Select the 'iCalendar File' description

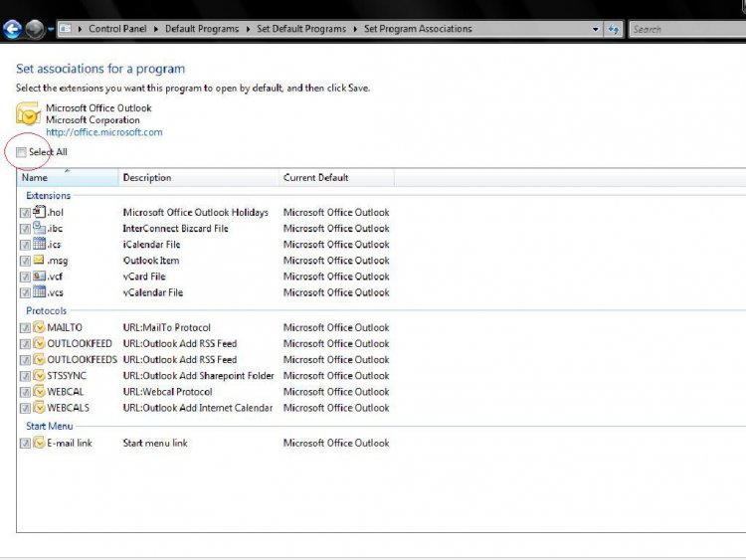click(151, 245)
